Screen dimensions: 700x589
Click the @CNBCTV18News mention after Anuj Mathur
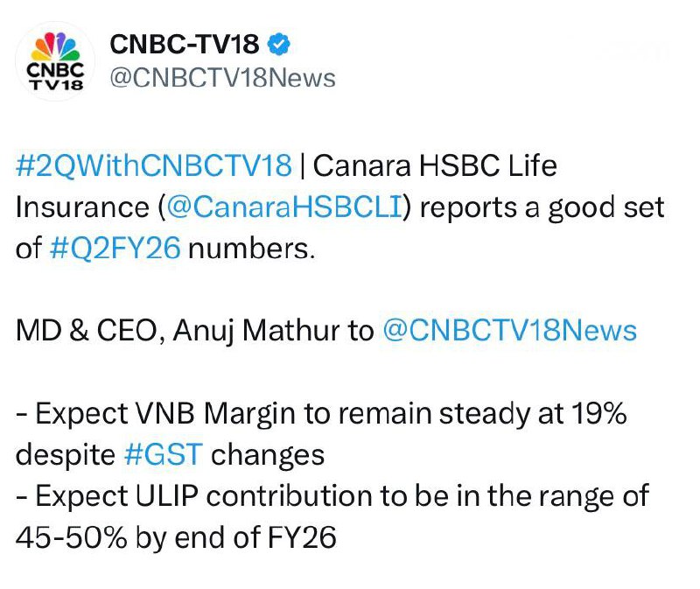[x=509, y=331]
